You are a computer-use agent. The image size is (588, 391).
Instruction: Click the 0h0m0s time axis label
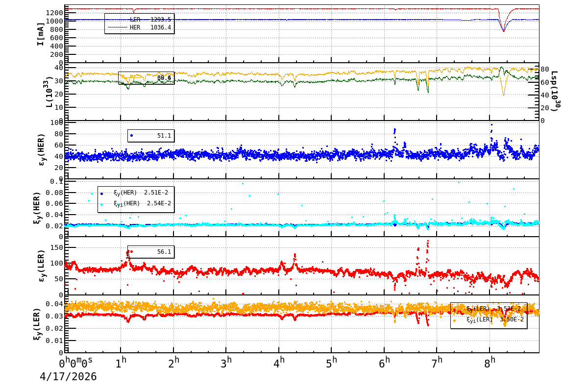76,363
